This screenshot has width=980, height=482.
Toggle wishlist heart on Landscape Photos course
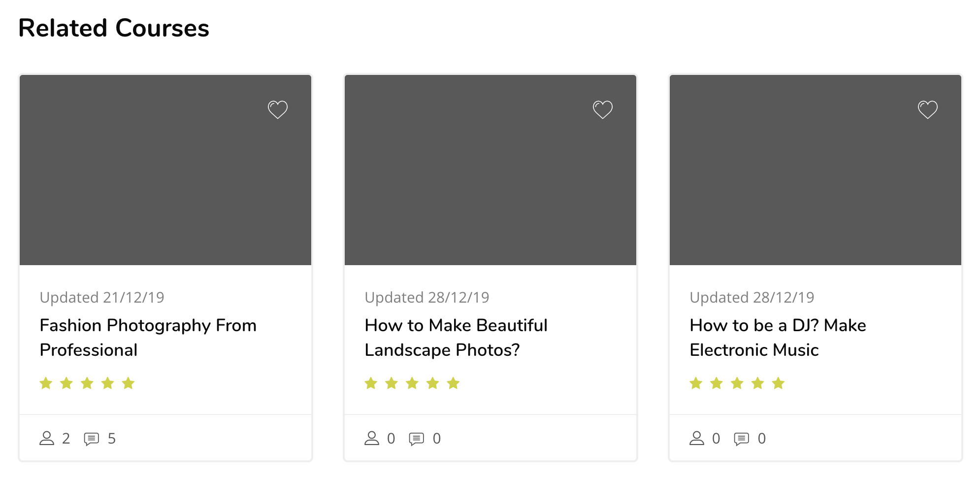603,109
